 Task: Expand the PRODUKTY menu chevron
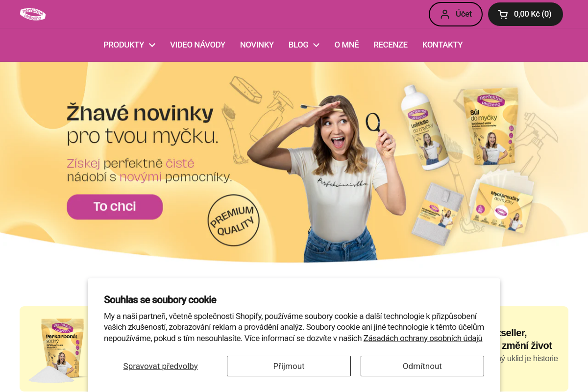point(152,45)
